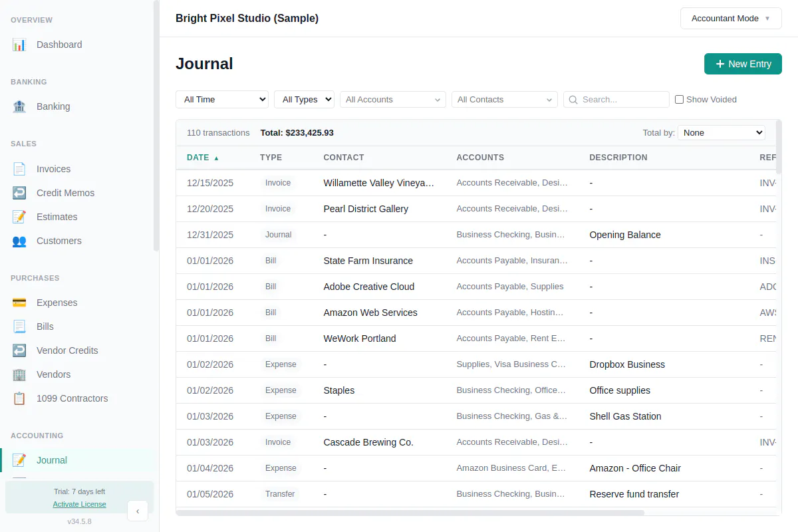Open Estimates in the sidebar

click(80, 217)
